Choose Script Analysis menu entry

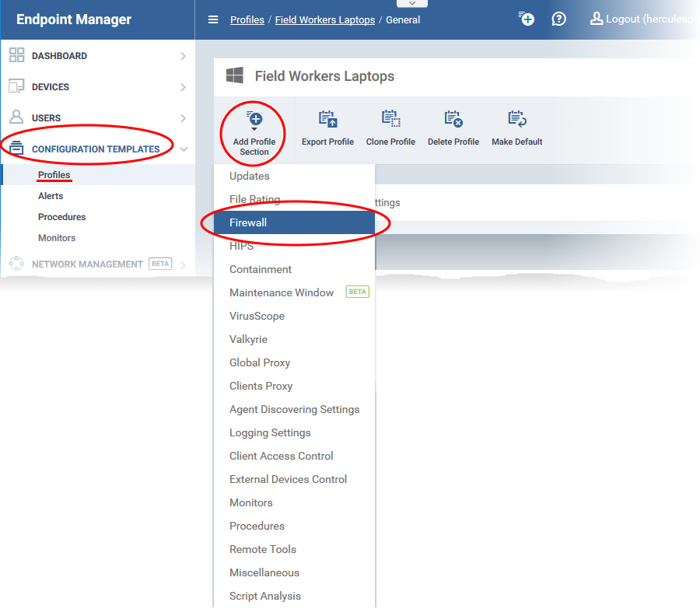pyautogui.click(x=294, y=596)
